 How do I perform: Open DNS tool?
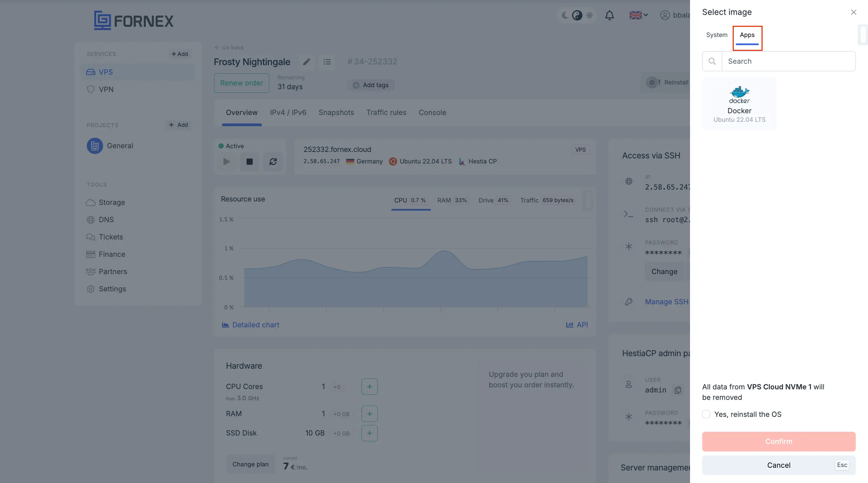[x=100, y=219]
